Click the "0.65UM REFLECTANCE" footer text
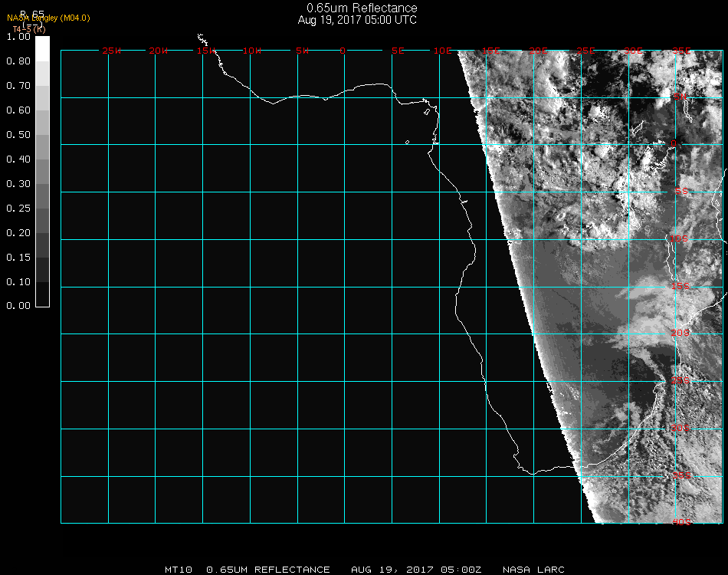Screen dimensions: 728x575 coord(268,570)
